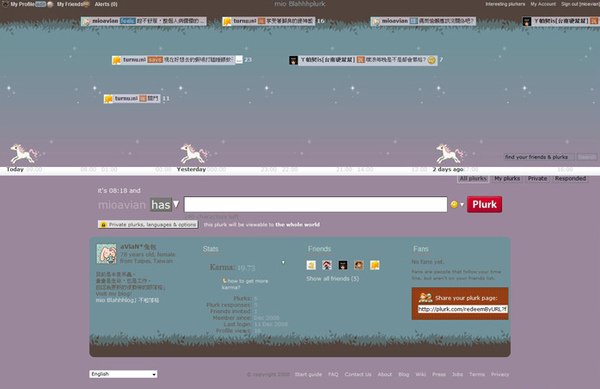Viewport: 600px width, 389px height.
Task: Sign out of mioavian account
Action: (580, 4)
